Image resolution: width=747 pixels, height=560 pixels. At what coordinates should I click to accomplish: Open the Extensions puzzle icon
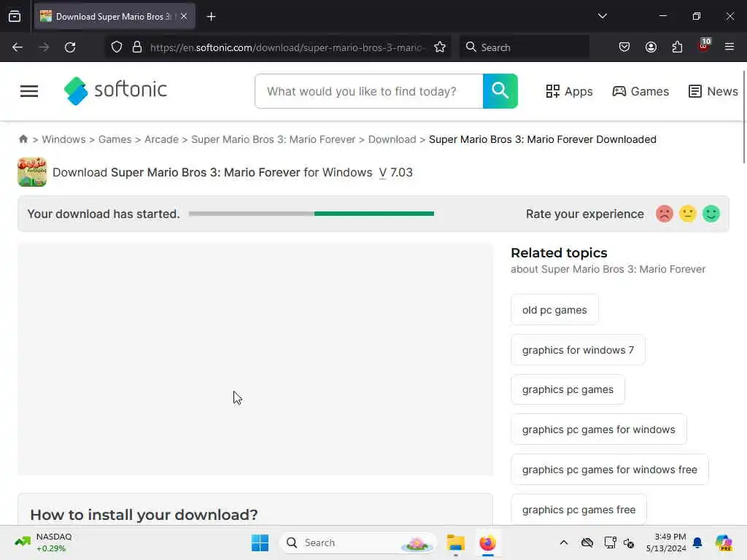[x=677, y=47]
